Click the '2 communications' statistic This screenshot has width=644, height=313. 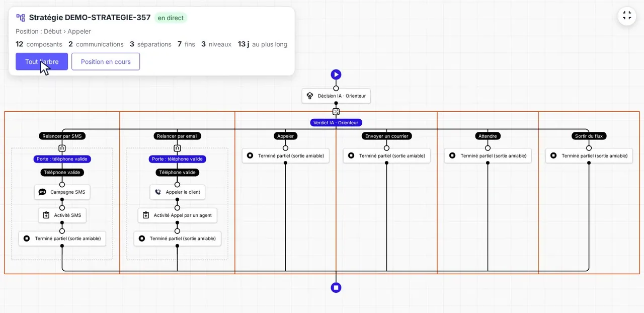(96, 44)
